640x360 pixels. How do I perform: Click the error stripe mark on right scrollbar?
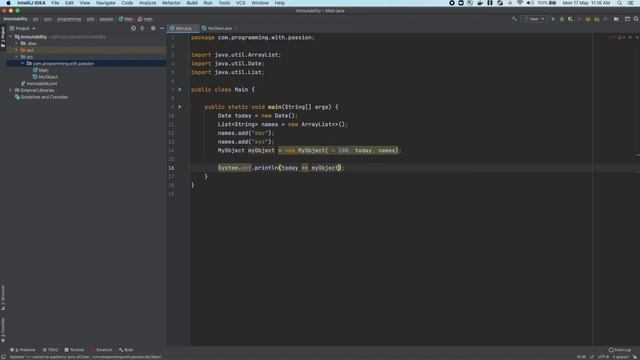638,155
